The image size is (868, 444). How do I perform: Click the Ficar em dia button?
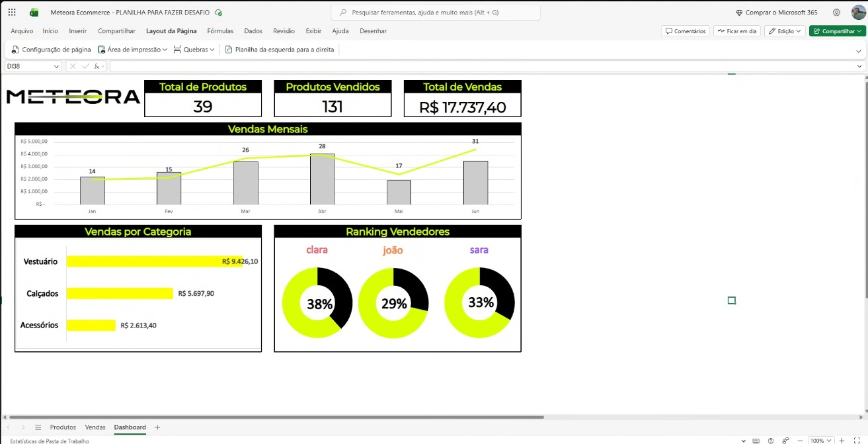tap(737, 31)
